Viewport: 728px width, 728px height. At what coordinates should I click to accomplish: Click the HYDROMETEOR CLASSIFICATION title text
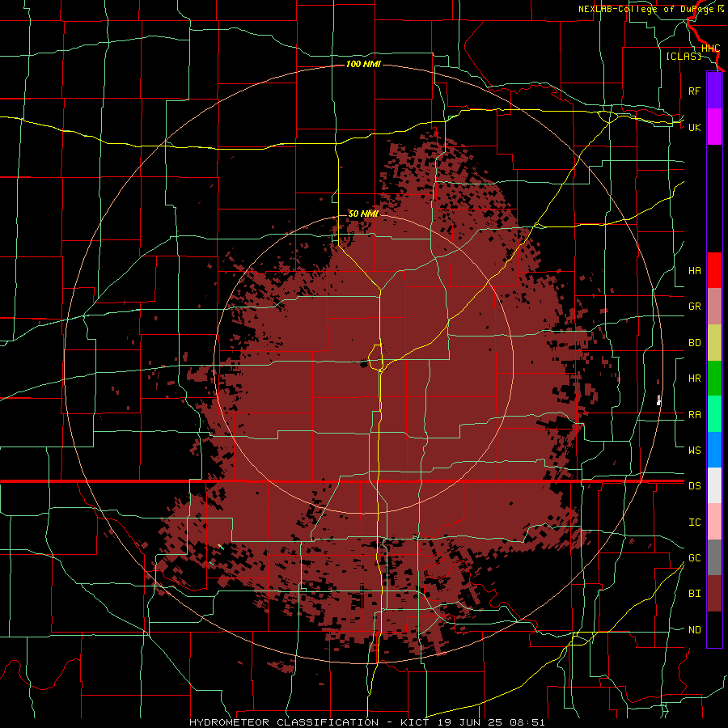284,722
